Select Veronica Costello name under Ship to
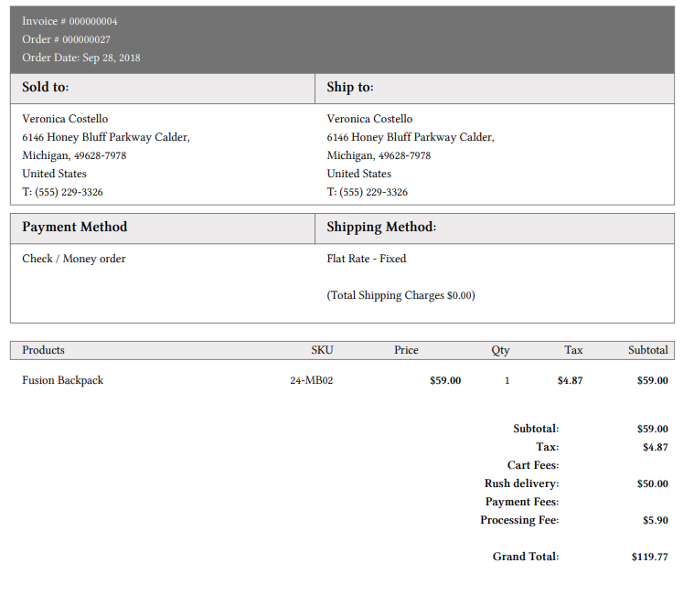The image size is (683, 616). point(369,119)
